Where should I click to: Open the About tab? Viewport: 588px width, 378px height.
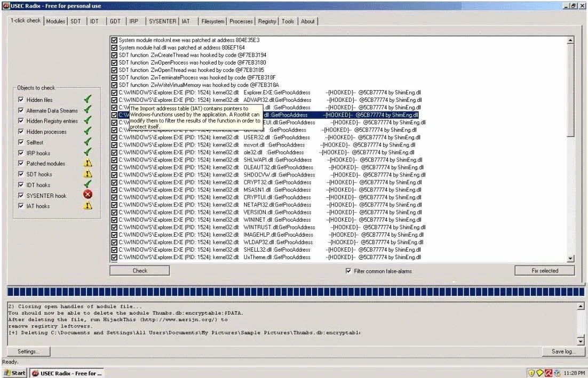[308, 21]
